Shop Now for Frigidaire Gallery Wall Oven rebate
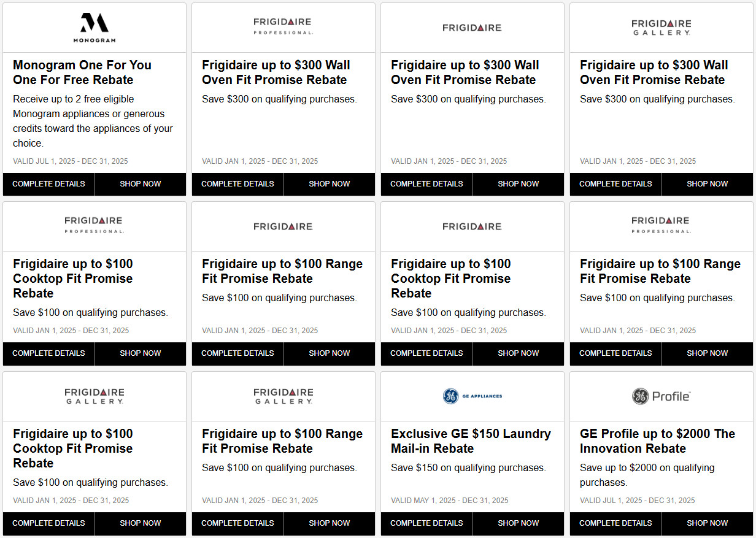The height and width of the screenshot is (538, 756). [x=707, y=184]
